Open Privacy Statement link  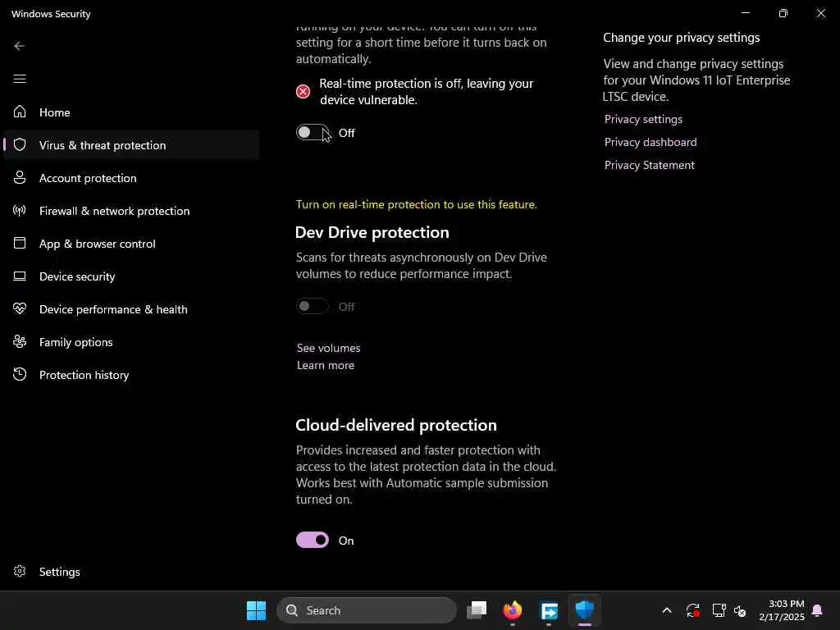tap(650, 165)
